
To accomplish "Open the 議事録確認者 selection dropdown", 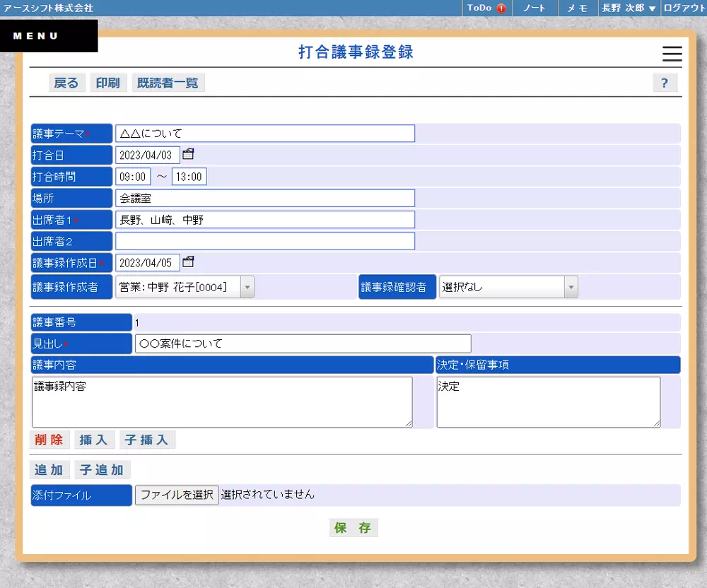I will [x=570, y=286].
